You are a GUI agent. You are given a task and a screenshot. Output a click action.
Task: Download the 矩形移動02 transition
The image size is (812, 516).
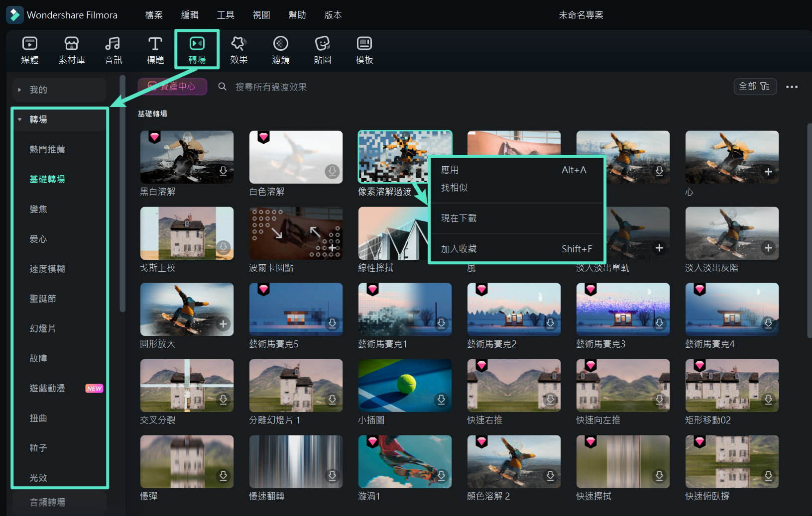tap(768, 400)
